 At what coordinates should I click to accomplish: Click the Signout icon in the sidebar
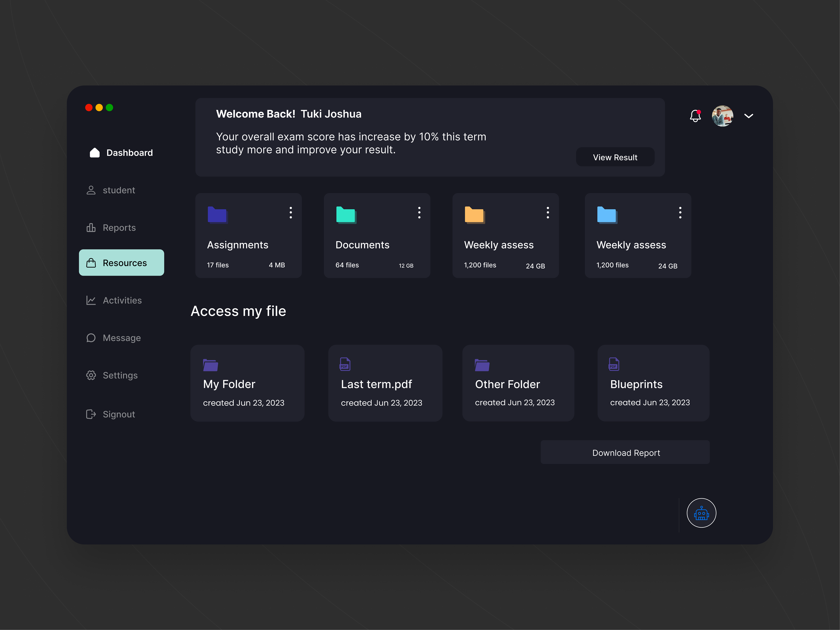[x=91, y=414]
